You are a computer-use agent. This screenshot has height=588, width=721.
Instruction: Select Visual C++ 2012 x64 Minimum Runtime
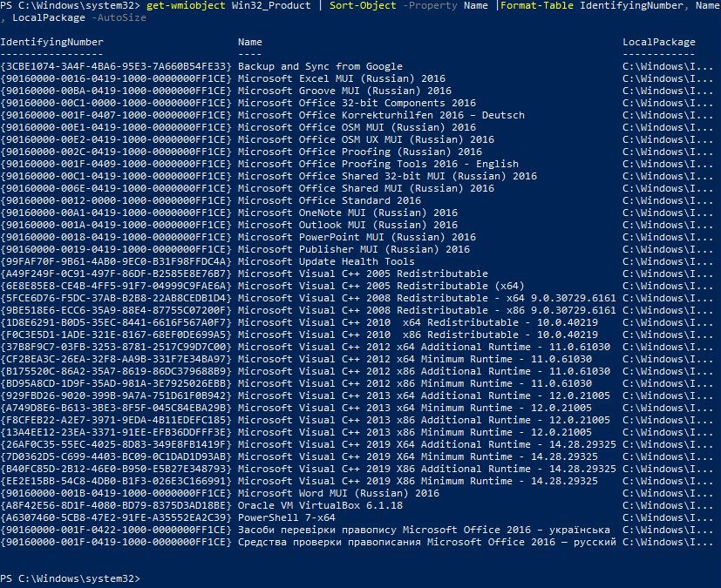[415, 359]
